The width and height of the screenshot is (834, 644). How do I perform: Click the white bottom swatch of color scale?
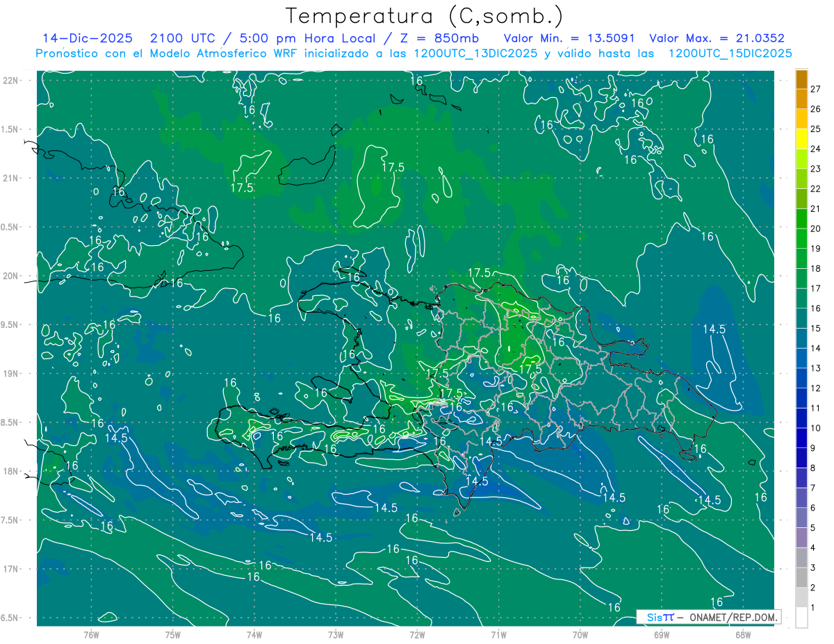[x=801, y=617]
